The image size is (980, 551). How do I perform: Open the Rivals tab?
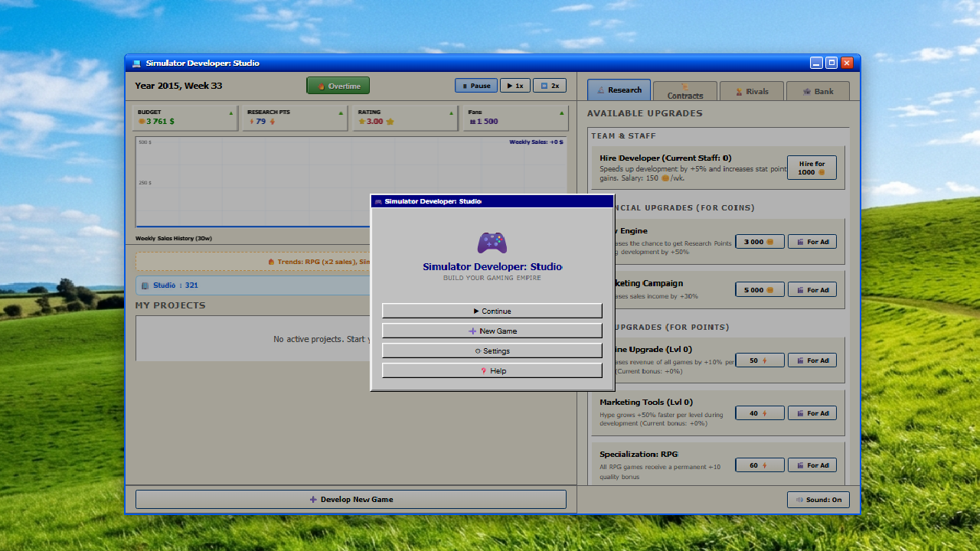[751, 91]
